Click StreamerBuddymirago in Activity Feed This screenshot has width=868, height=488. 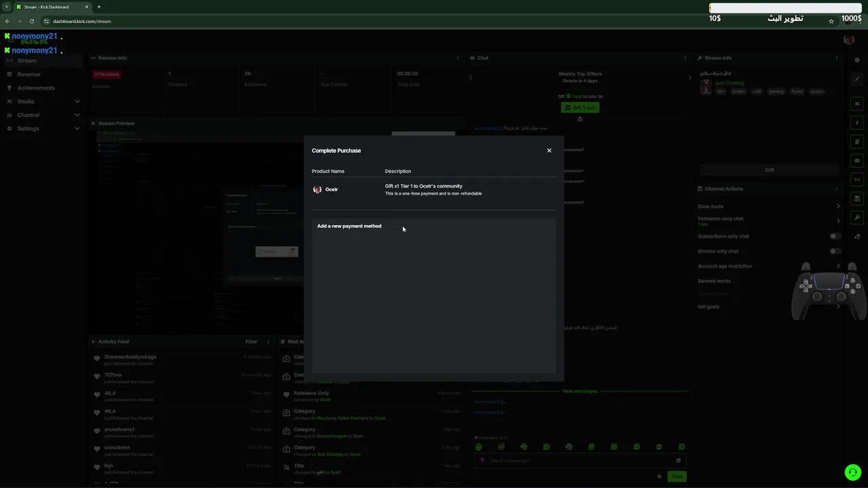click(x=130, y=357)
